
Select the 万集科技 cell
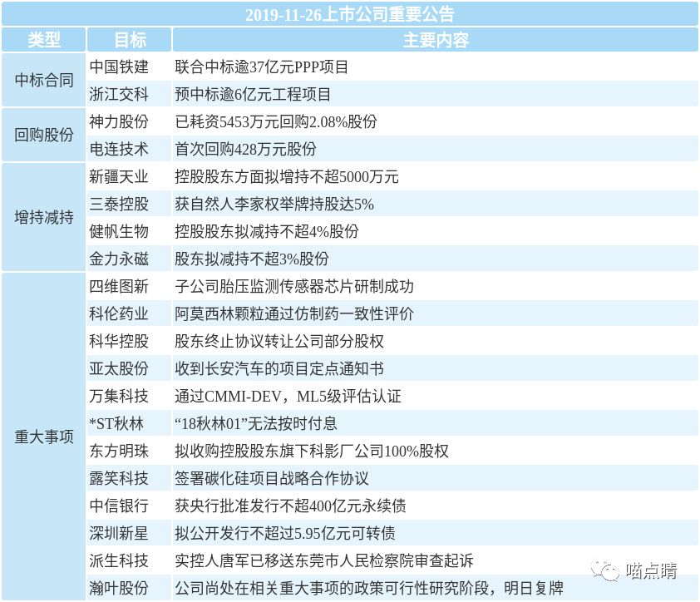[x=130, y=396]
